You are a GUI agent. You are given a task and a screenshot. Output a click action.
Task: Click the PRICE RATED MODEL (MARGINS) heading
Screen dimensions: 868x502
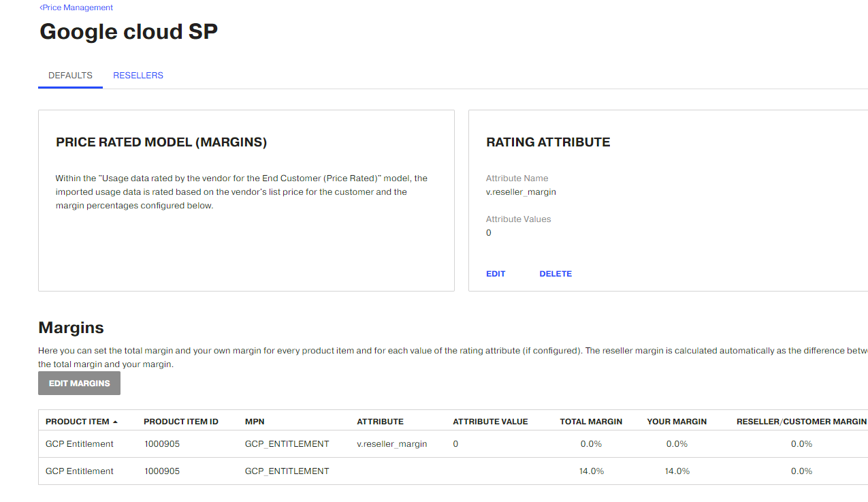point(161,142)
